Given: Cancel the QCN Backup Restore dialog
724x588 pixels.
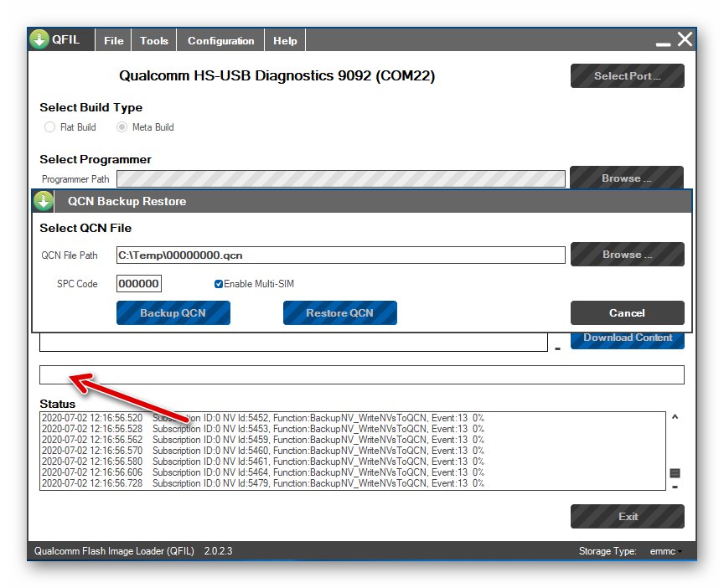Looking at the screenshot, I should [x=627, y=313].
